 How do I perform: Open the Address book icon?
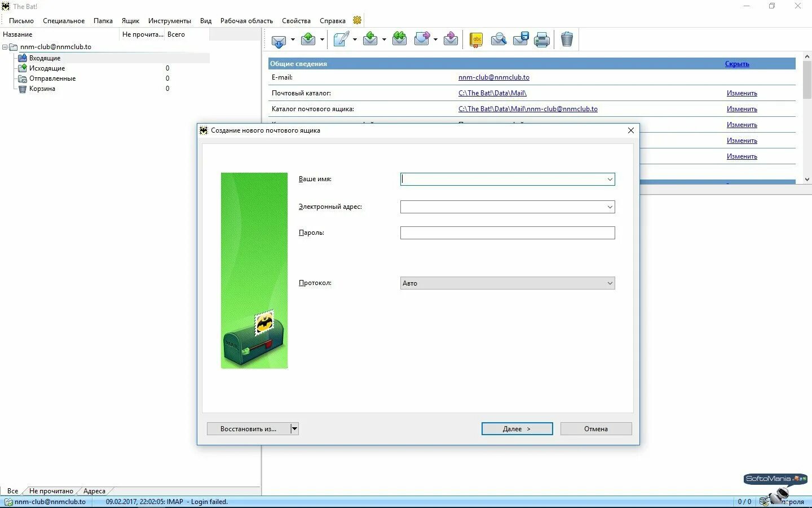click(476, 40)
